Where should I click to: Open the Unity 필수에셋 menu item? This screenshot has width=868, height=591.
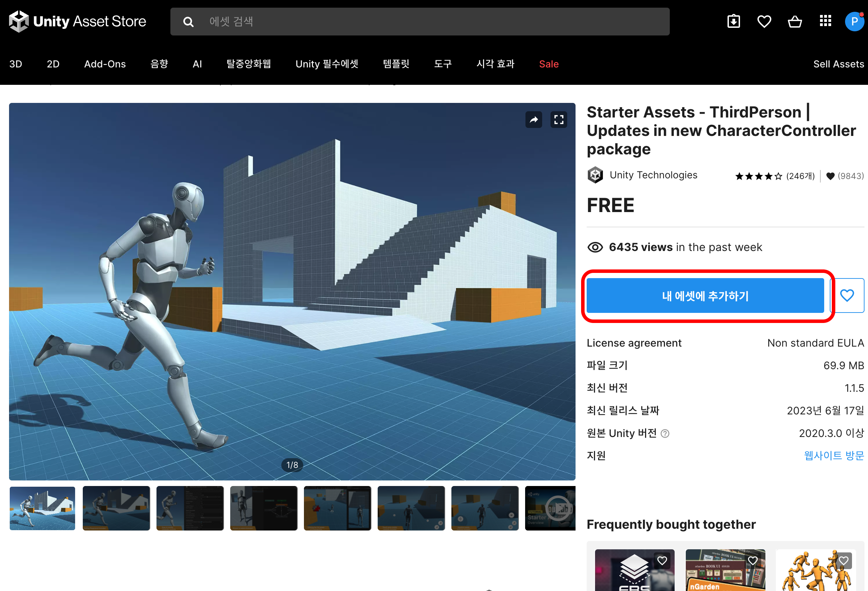[327, 64]
